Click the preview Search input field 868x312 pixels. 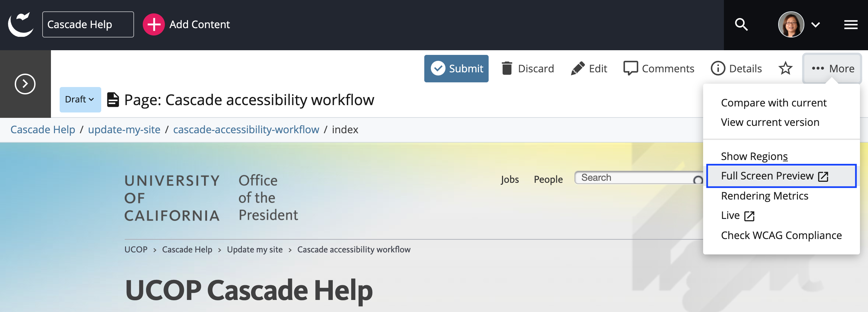click(639, 178)
